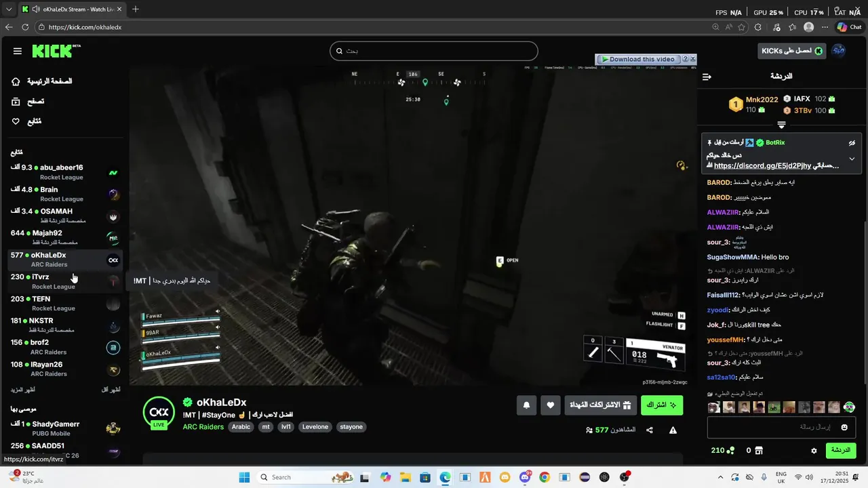Go to Browse page in sidebar
This screenshot has height=488, width=868.
(x=36, y=102)
